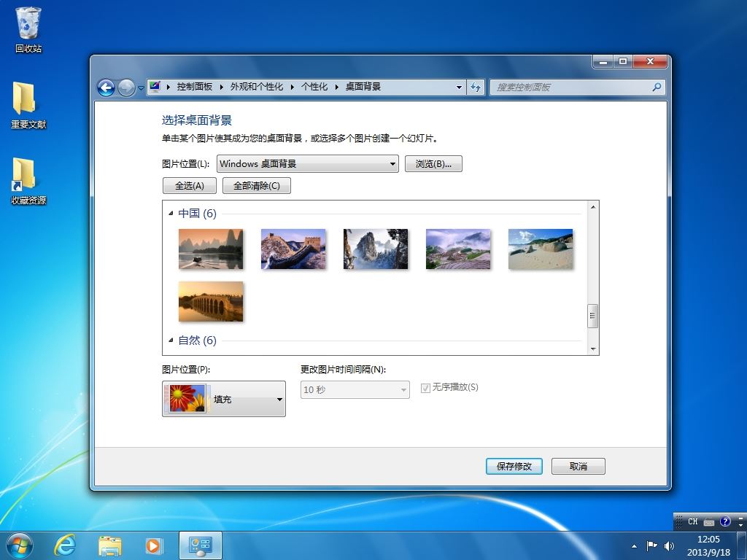
Task: Click the 全部清除(C) button
Action: [257, 186]
